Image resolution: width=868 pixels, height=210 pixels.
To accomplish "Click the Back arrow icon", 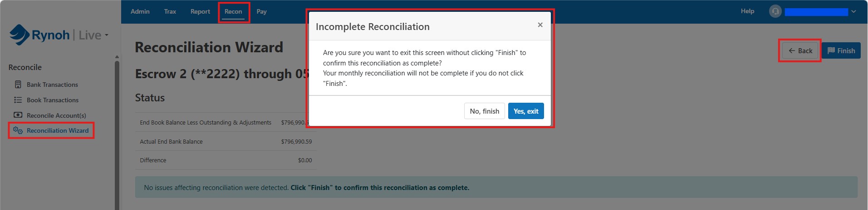I will tap(792, 51).
